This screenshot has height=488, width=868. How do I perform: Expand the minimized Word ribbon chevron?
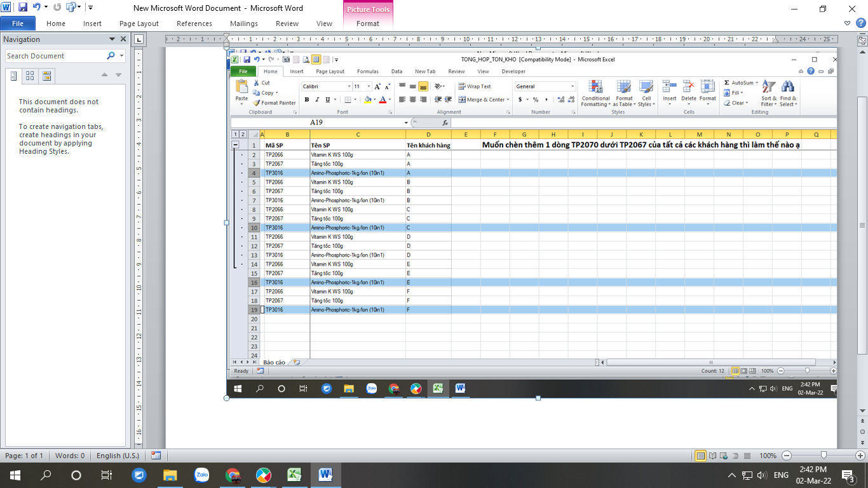[847, 23]
